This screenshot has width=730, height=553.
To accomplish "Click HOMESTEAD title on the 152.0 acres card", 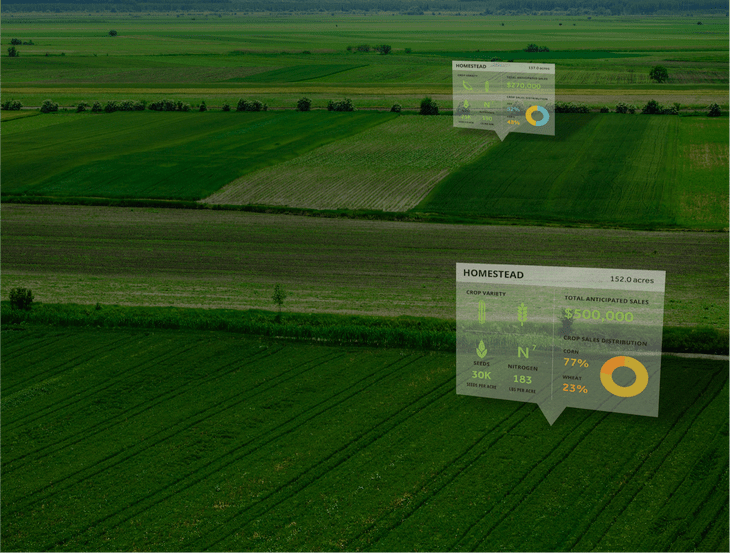I will pos(493,274).
